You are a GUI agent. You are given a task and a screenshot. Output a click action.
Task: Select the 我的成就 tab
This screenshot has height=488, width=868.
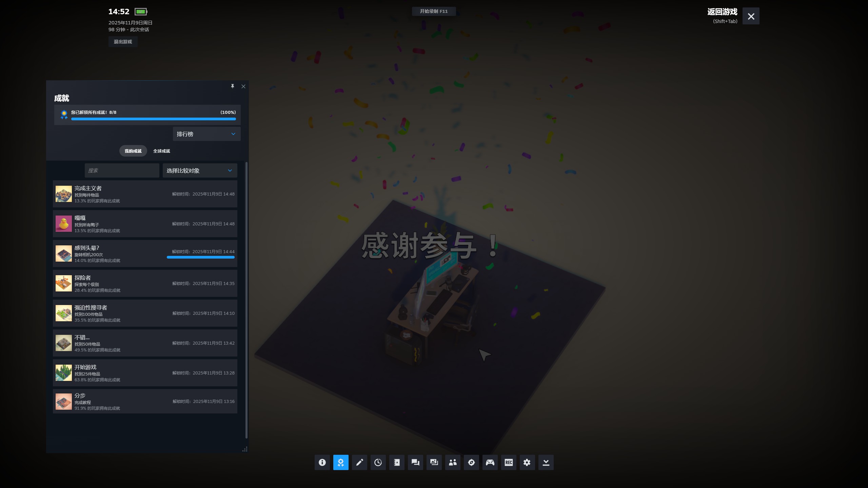click(133, 151)
